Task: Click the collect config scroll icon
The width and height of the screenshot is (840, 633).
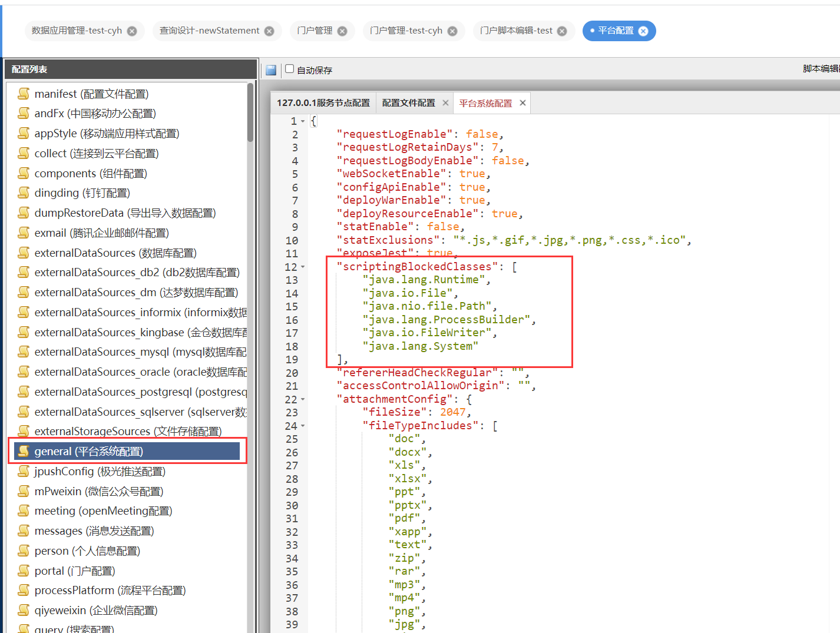Action: 24,153
